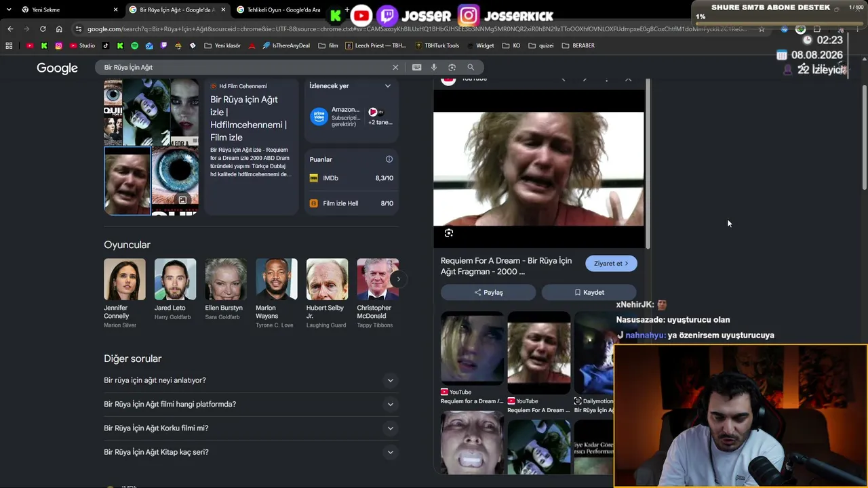Image resolution: width=868 pixels, height=488 pixels.
Task: Open the Yeni klasör bookmark folder
Action: pos(222,45)
